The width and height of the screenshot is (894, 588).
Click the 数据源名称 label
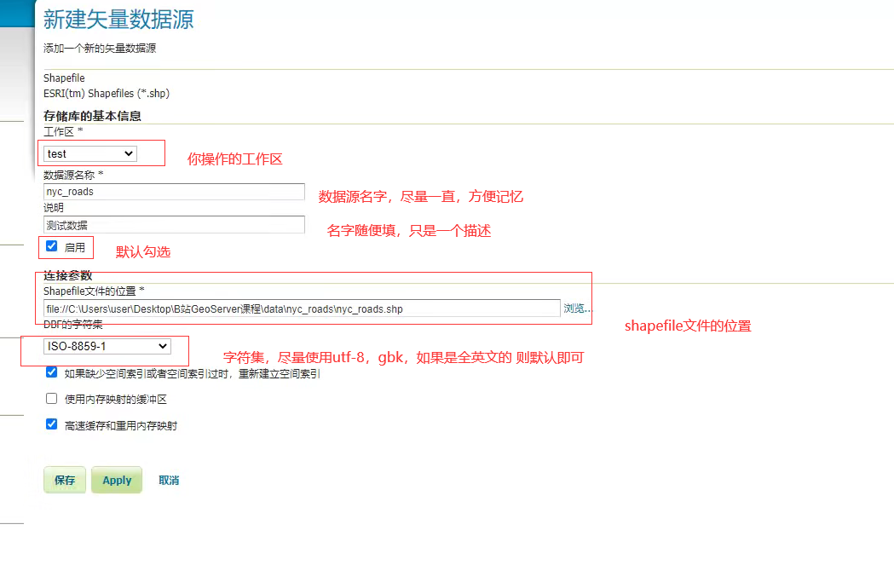pos(73,175)
